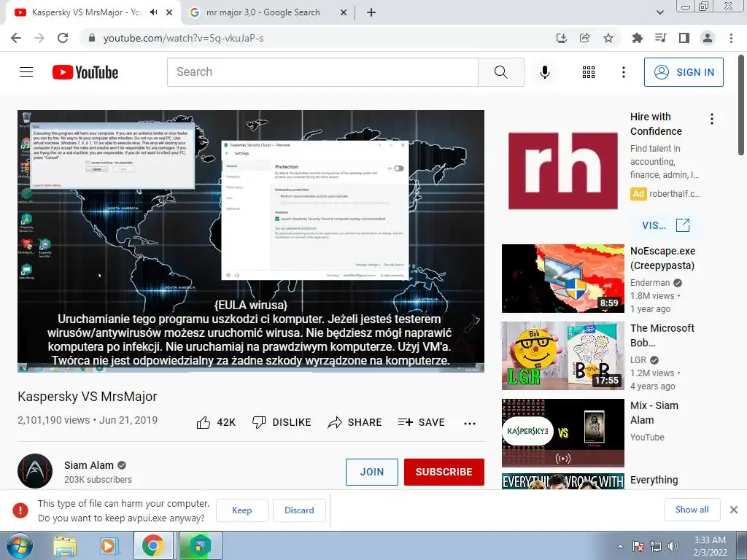Image resolution: width=747 pixels, height=560 pixels.
Task: Open Siam Alam channel avatar
Action: pos(35,471)
